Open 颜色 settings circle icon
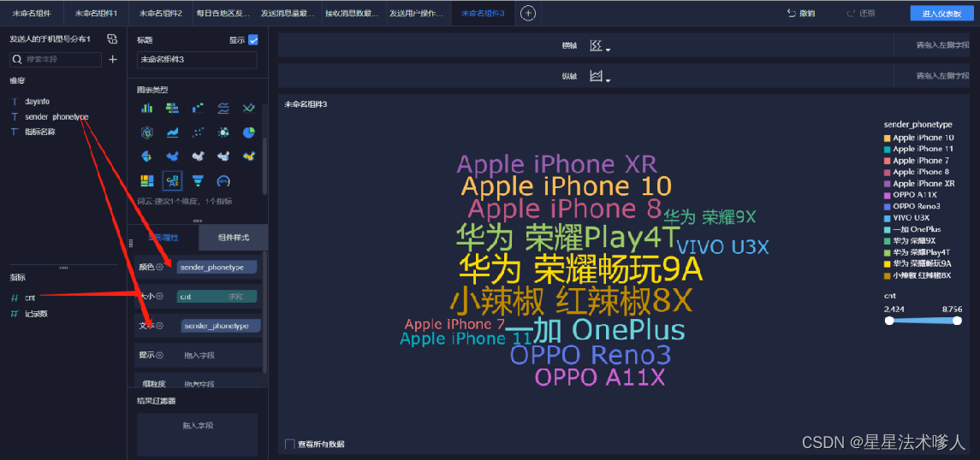This screenshot has height=460, width=980. tap(159, 267)
